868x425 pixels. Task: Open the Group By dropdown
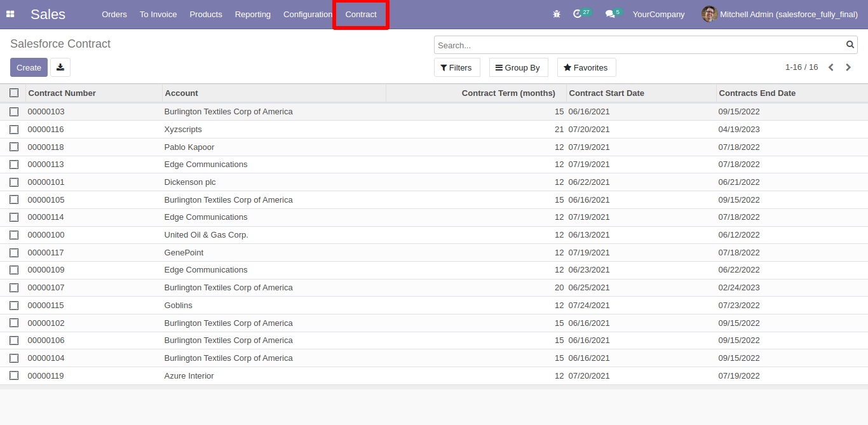(519, 67)
